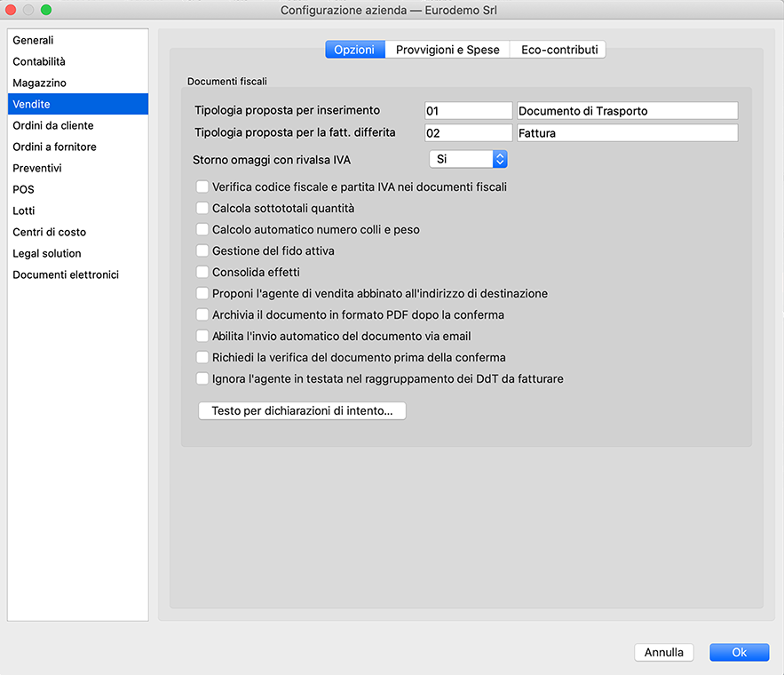Click the red close window button

click(12, 10)
